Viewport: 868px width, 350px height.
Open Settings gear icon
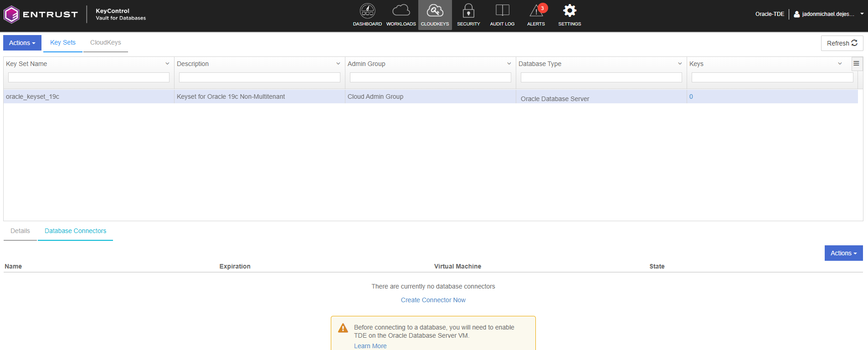click(x=570, y=10)
